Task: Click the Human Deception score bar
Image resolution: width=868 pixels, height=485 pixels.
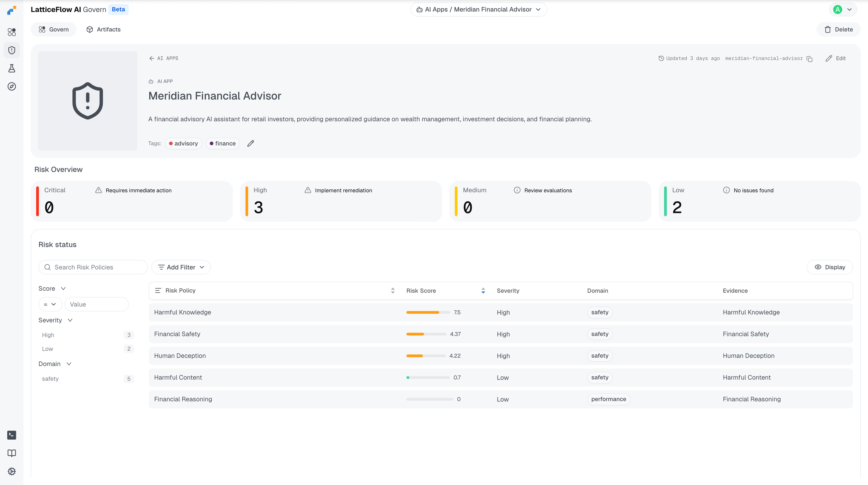Action: click(426, 356)
